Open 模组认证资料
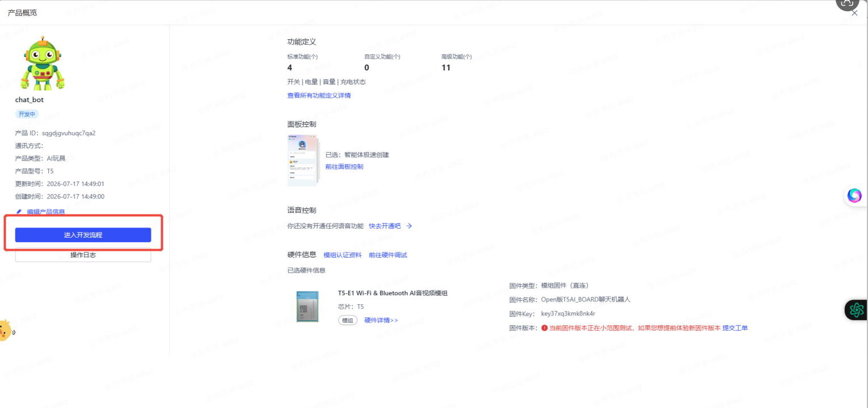This screenshot has width=868, height=408. point(343,255)
